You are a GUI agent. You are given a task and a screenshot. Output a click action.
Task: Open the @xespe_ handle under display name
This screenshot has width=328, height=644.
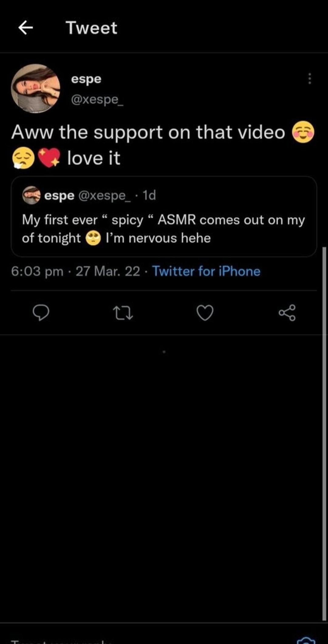(97, 99)
